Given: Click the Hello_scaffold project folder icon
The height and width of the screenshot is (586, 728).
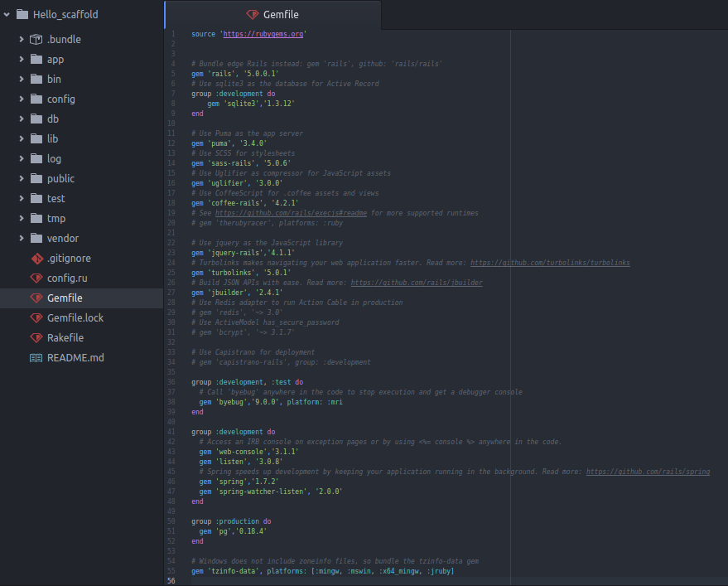Looking at the screenshot, I should (21, 14).
